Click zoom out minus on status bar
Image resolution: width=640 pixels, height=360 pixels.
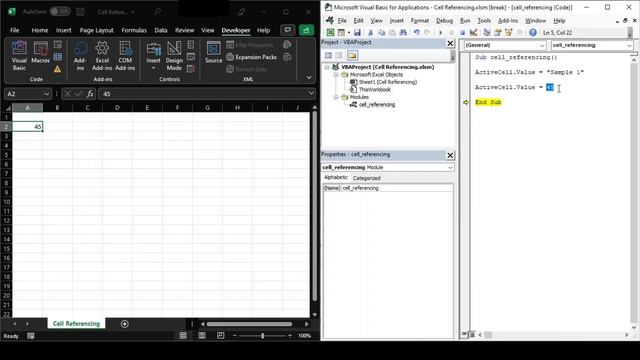click(235, 336)
